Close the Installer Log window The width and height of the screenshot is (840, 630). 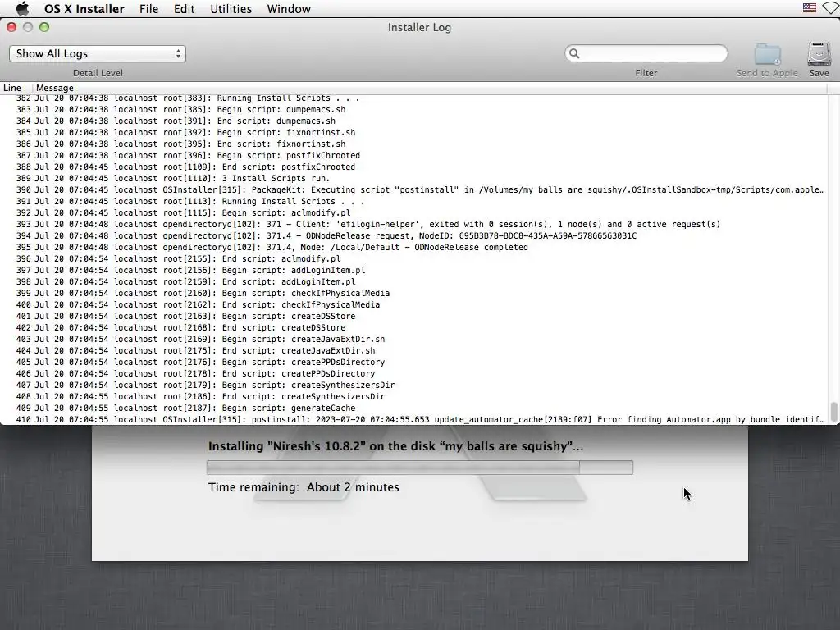[x=11, y=27]
